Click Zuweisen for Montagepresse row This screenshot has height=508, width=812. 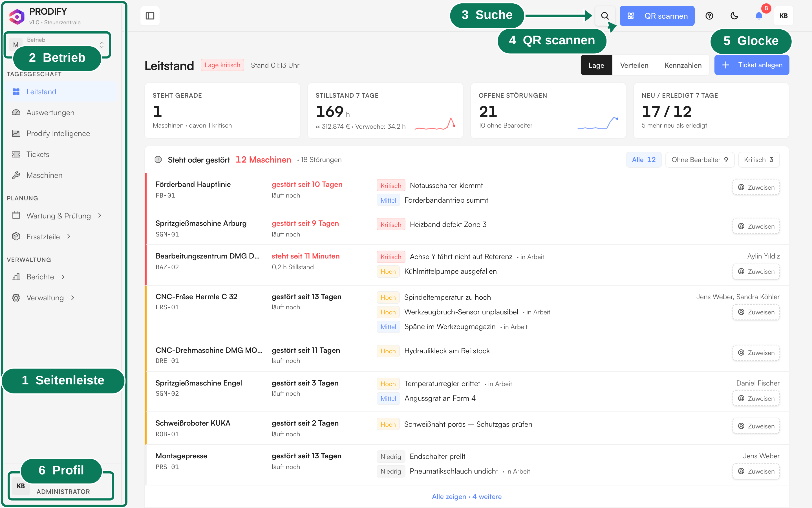coord(756,471)
